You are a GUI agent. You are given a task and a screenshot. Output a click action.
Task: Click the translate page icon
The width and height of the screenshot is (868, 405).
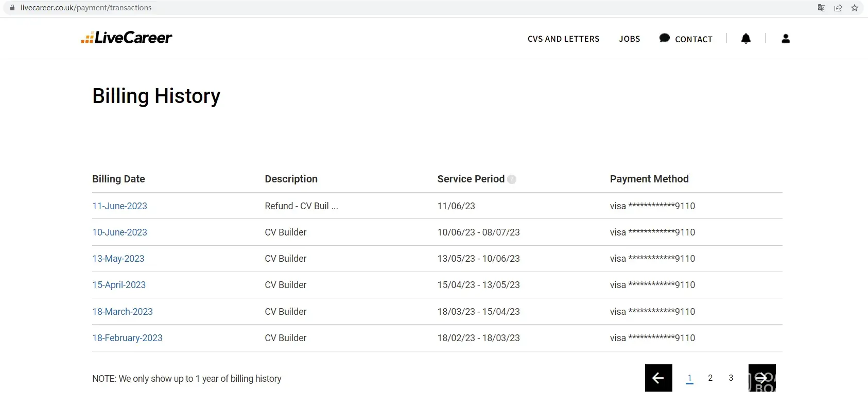(x=822, y=8)
